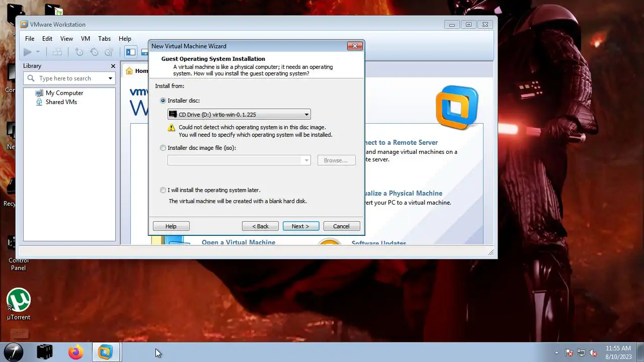Click the Revert to Snapshot toolbar icon
This screenshot has width=644, height=362.
click(x=94, y=52)
